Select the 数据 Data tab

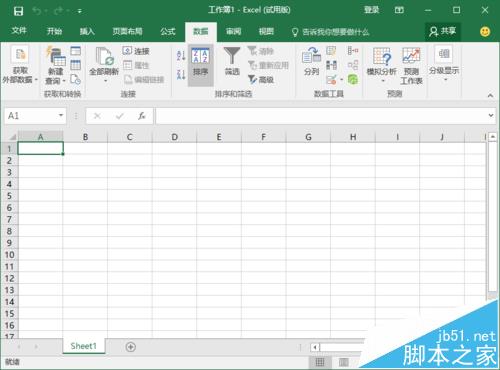tap(201, 32)
